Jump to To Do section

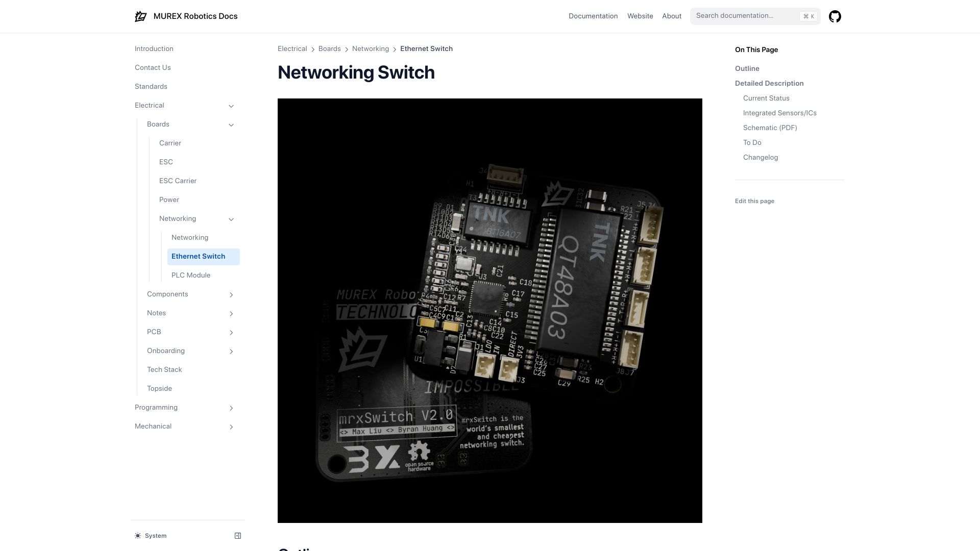point(752,143)
